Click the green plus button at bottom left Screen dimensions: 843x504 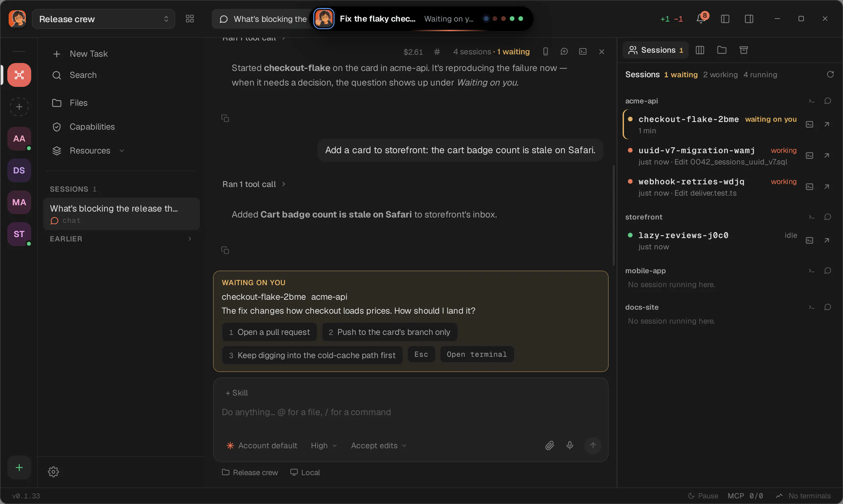pyautogui.click(x=19, y=468)
